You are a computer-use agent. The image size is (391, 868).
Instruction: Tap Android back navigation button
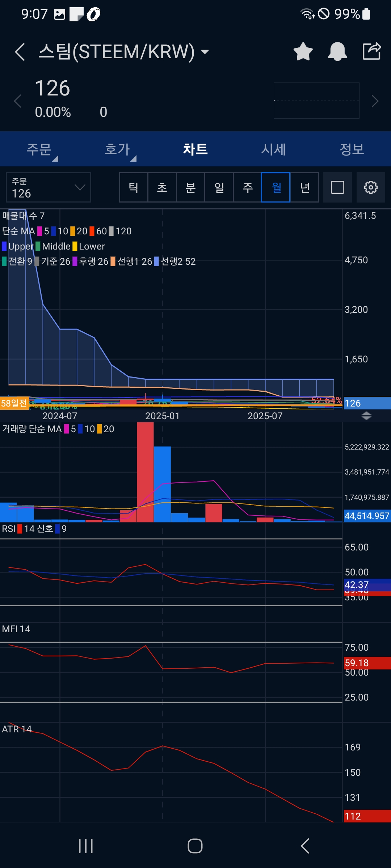305,846
